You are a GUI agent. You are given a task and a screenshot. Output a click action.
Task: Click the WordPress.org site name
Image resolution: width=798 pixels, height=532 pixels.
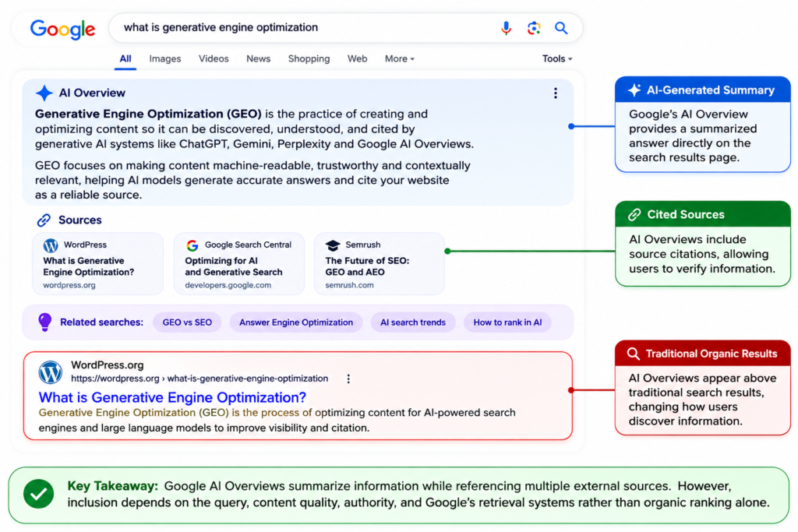pos(108,365)
